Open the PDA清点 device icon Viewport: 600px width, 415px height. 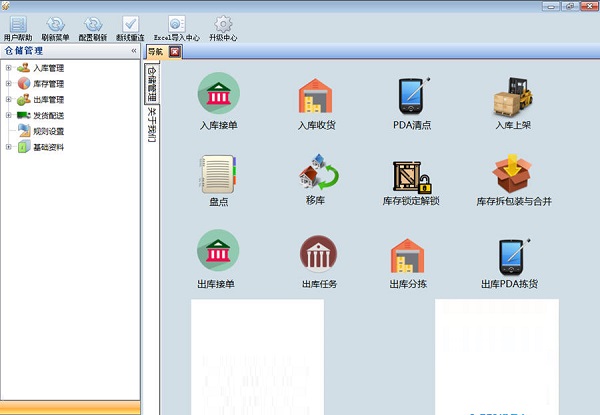(x=413, y=96)
